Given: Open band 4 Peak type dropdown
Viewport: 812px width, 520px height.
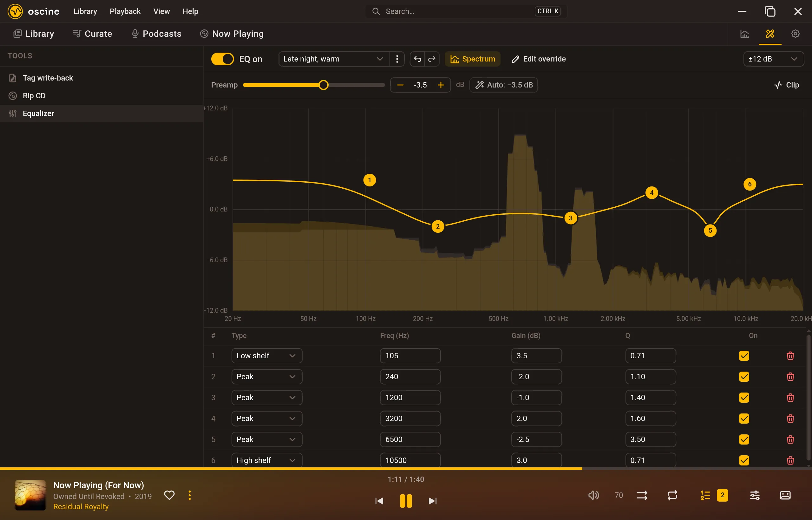Looking at the screenshot, I should pos(266,419).
